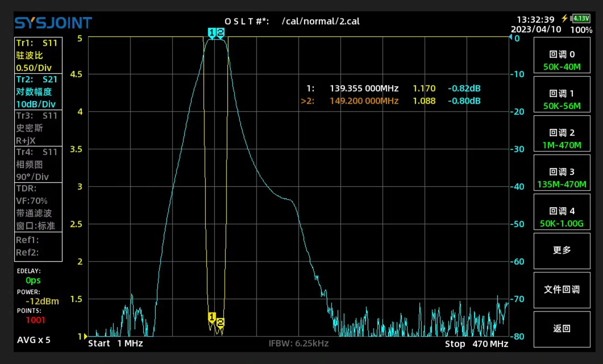
Task: Click the SYSJOINT logo
Action: (x=53, y=23)
